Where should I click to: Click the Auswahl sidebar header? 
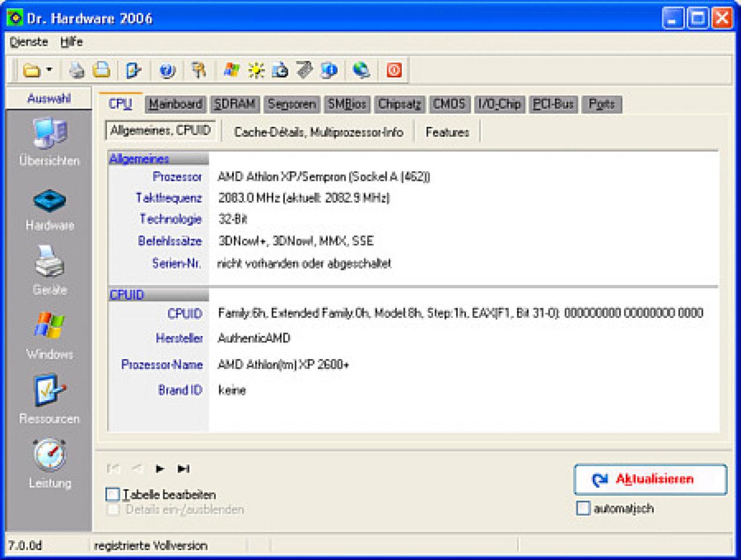(x=49, y=98)
